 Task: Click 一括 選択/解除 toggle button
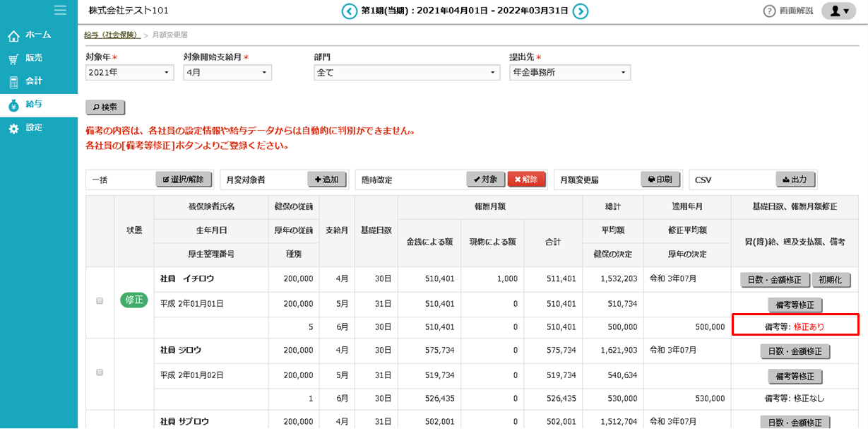183,180
